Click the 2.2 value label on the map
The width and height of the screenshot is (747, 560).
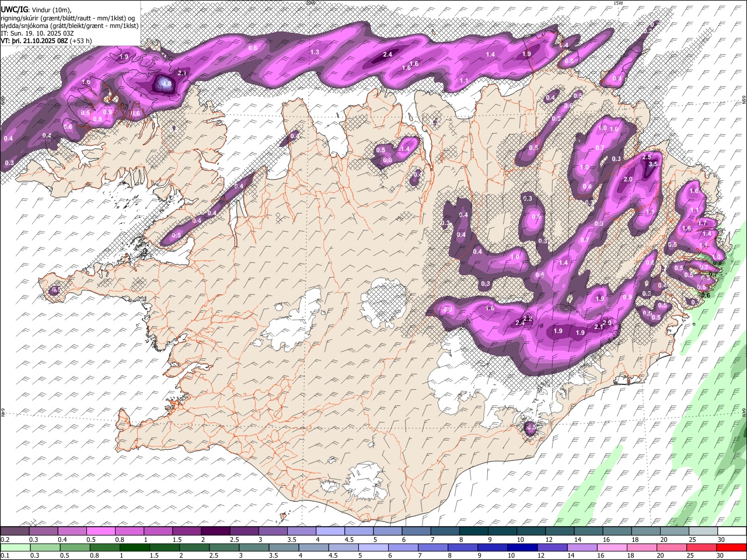tap(528, 318)
